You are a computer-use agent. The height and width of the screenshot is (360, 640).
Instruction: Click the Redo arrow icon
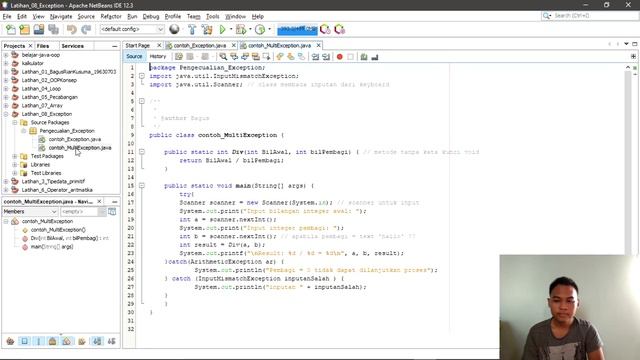pos(86,29)
